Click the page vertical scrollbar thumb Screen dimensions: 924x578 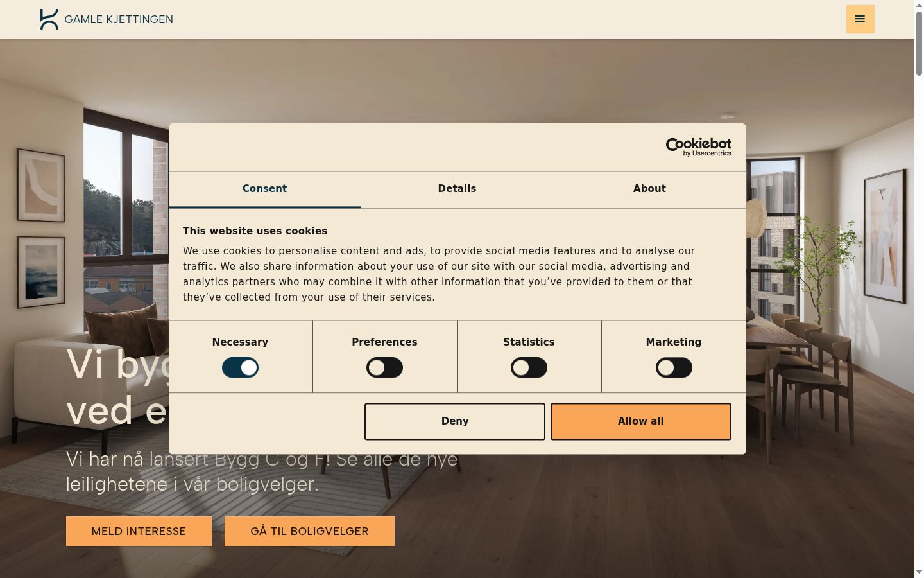[x=919, y=44]
